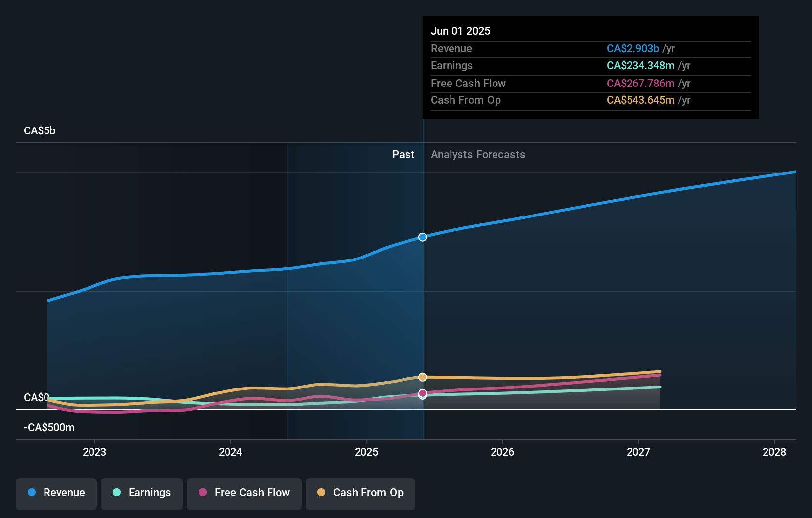This screenshot has width=812, height=518.
Task: Click the 2024 x-axis label
Action: pyautogui.click(x=230, y=452)
